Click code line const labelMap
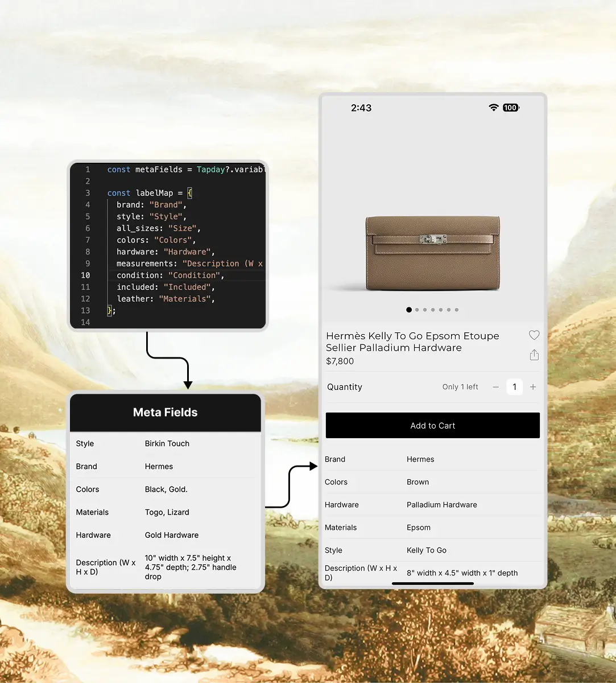Viewport: 616px width, 683px height. [x=150, y=193]
